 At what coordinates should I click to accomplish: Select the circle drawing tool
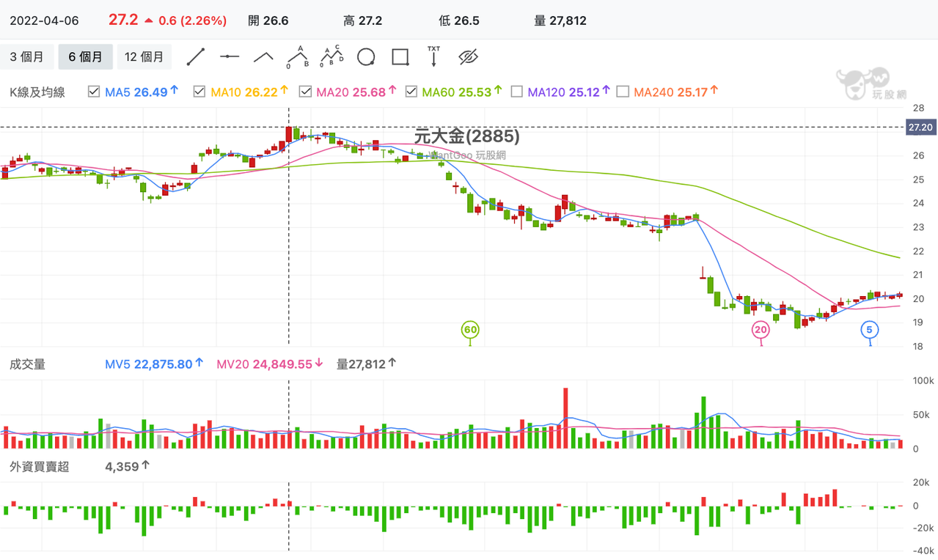coord(366,56)
